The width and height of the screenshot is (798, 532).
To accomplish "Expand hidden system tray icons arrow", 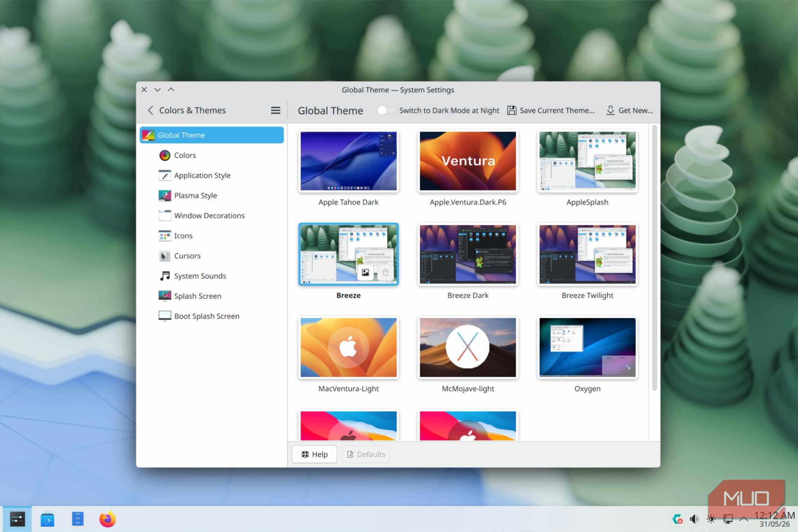I will 744,519.
